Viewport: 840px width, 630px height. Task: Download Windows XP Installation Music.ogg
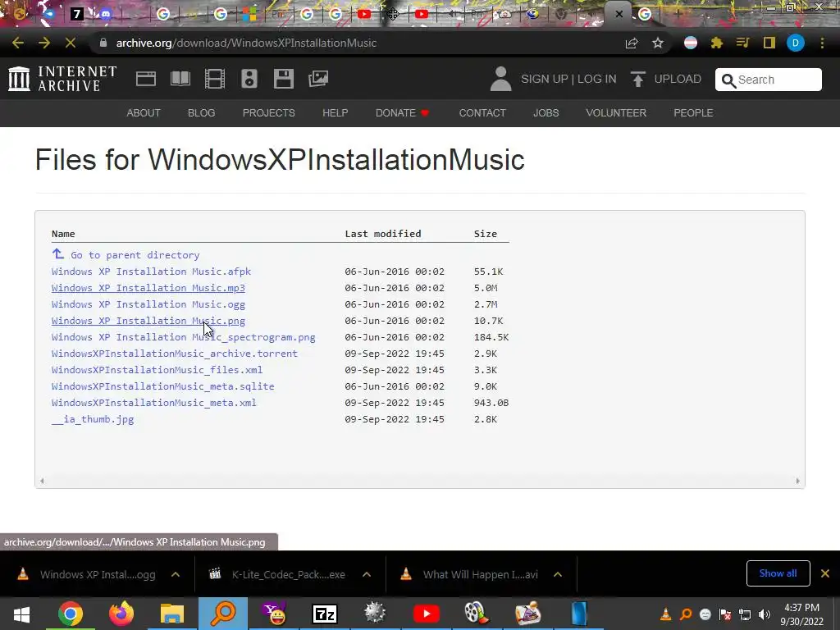click(148, 304)
